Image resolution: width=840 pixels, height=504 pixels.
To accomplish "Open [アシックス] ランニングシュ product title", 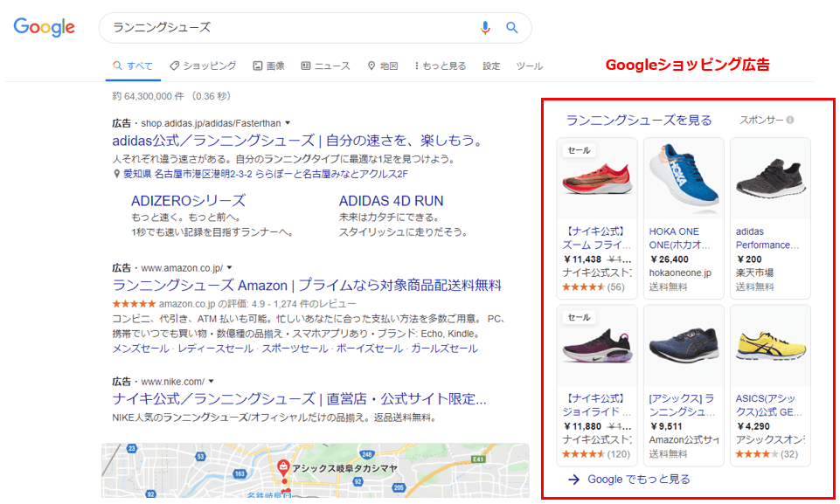I will (x=682, y=405).
